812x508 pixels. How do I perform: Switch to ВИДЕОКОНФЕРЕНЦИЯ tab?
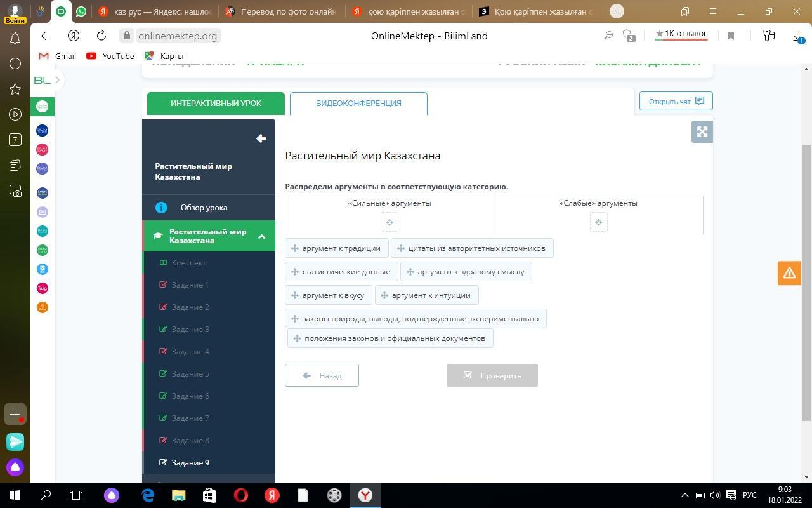(x=358, y=103)
